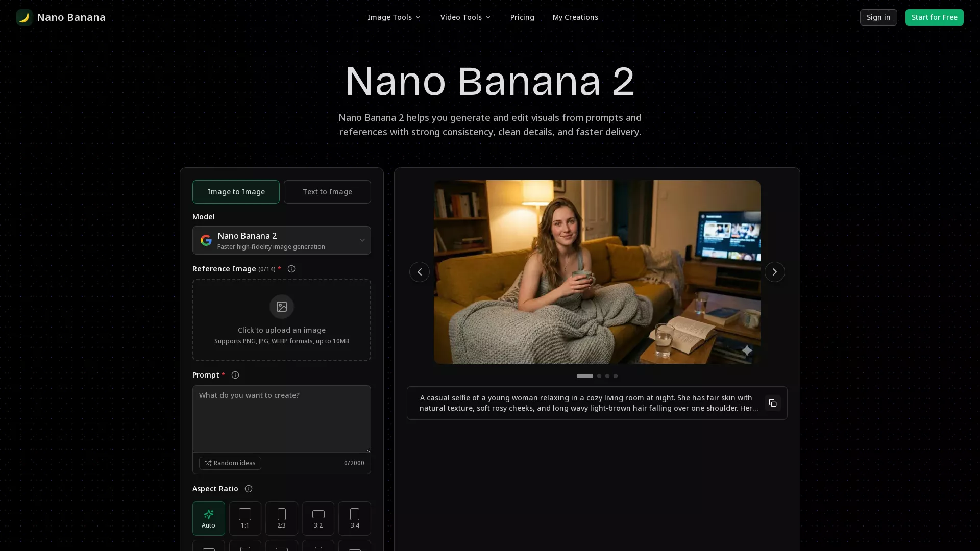
Task: Select the 3:2 aspect ratio
Action: click(318, 518)
